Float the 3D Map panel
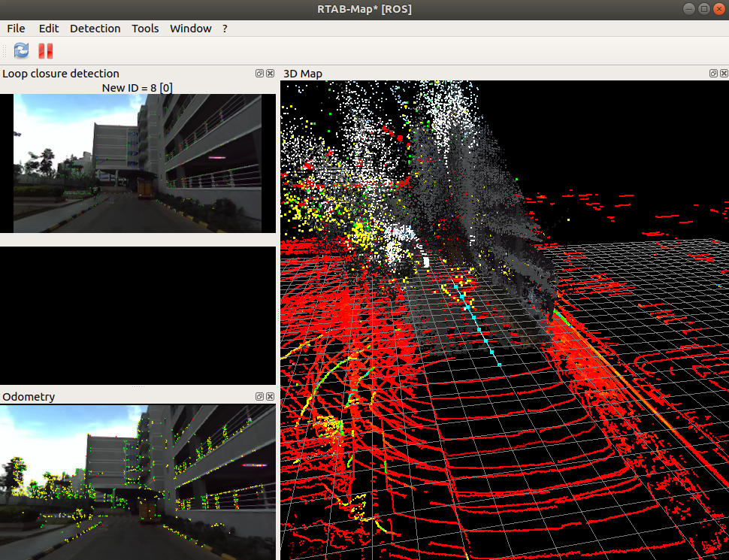The image size is (729, 560). [714, 74]
